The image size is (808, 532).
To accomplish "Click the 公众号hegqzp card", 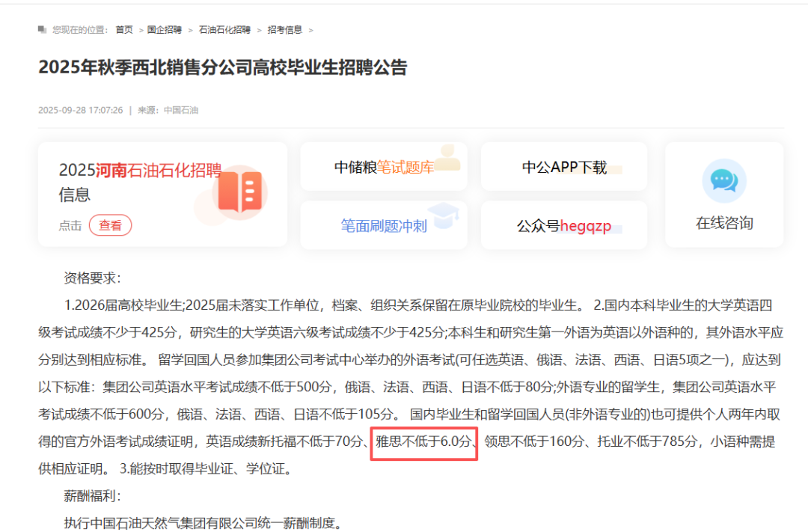I will pos(563,225).
